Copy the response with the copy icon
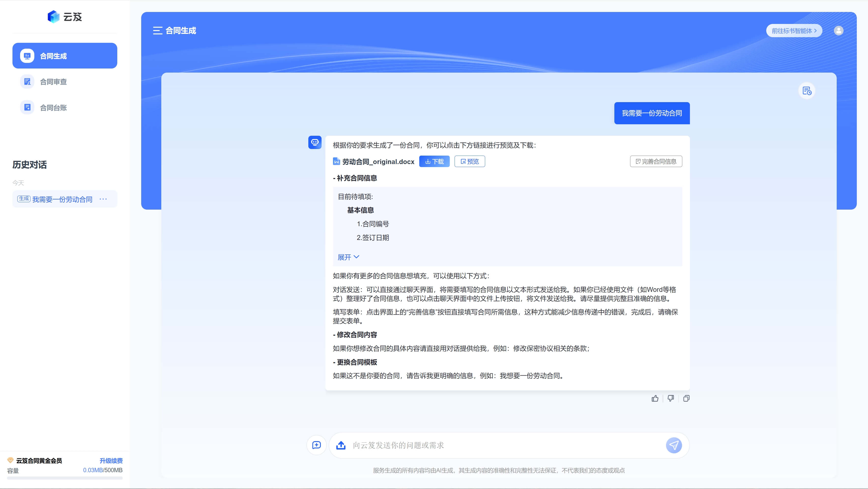The width and height of the screenshot is (868, 489). 686,398
